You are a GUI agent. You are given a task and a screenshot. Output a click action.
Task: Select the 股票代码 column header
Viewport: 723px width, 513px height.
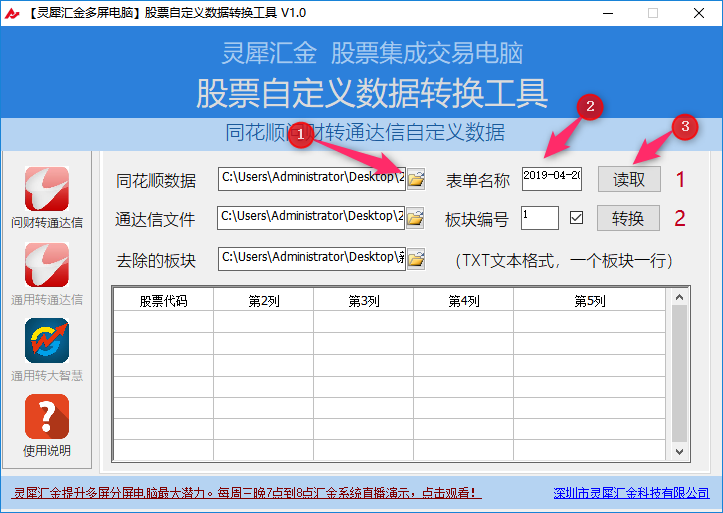(164, 301)
